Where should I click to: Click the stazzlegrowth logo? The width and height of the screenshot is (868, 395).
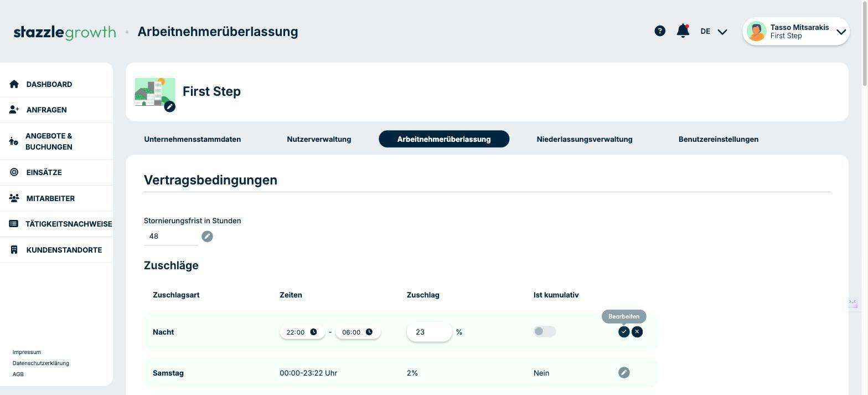coord(65,32)
